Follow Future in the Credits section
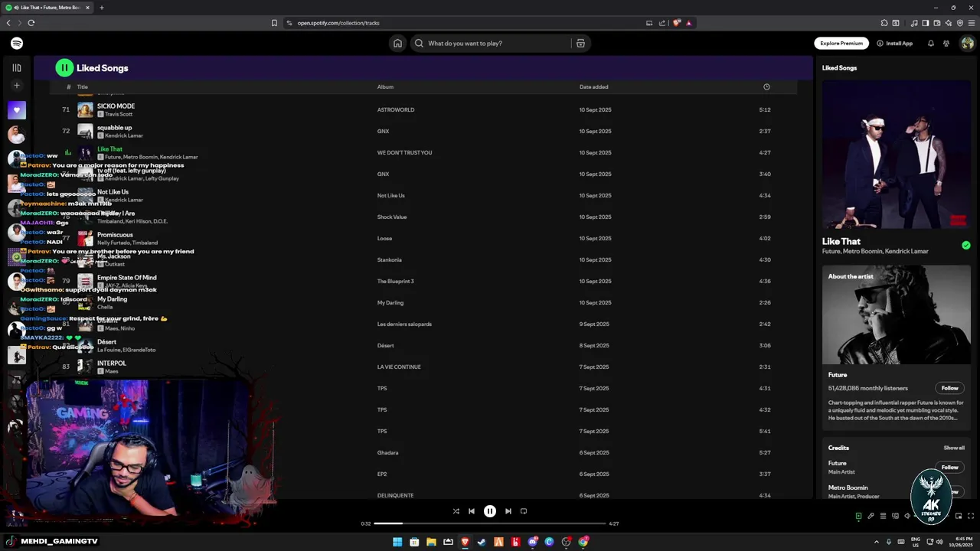 949,467
